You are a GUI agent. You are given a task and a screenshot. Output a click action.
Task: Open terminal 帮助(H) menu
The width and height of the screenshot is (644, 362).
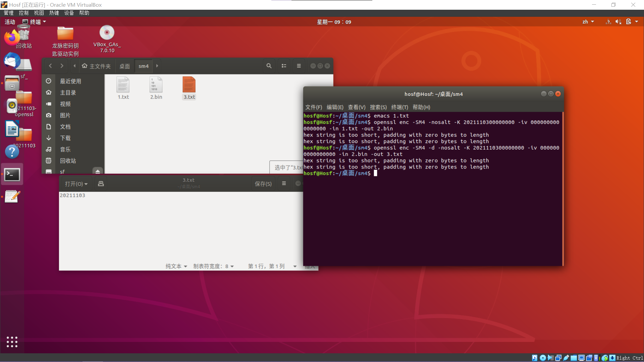(x=421, y=107)
